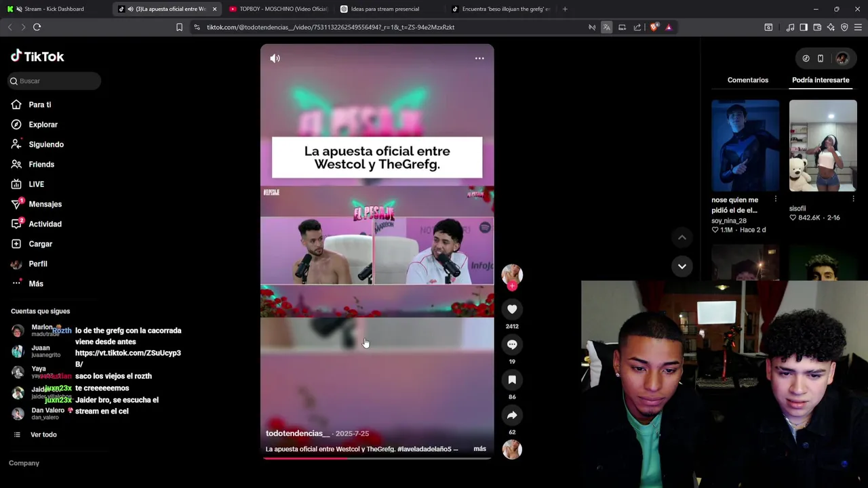Open the Para ti feed

39,104
